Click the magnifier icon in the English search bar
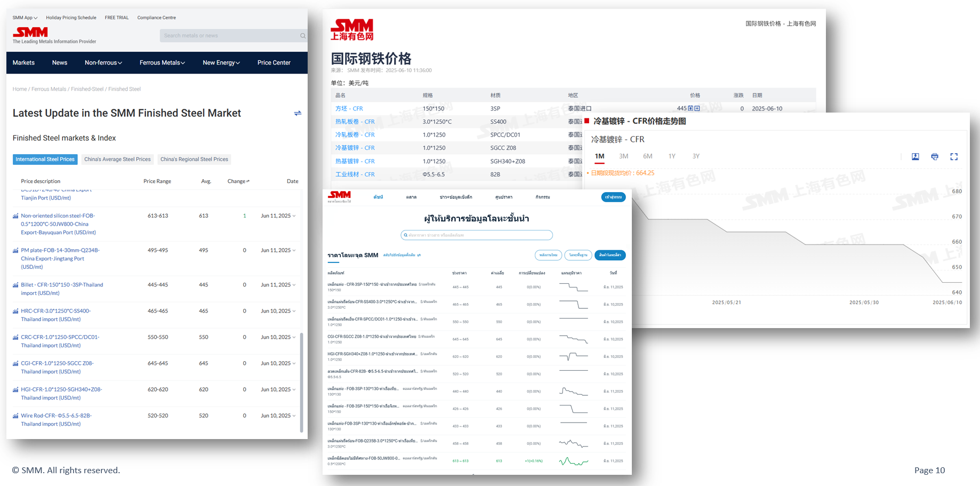This screenshot has width=980, height=486. click(x=303, y=36)
